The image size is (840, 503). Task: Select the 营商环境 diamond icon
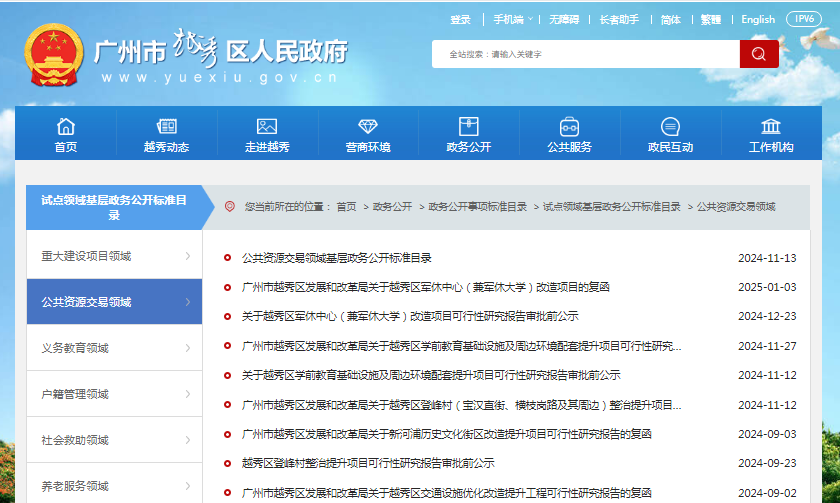point(368,127)
